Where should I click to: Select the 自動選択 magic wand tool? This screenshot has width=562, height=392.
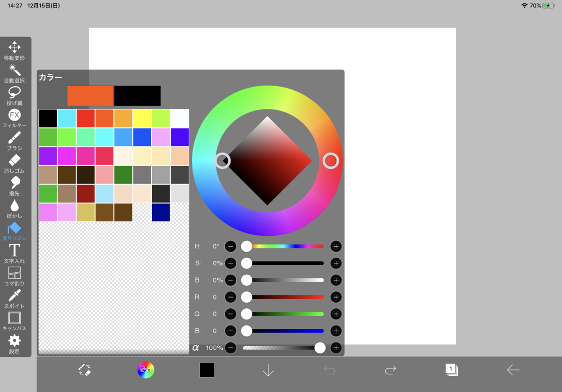[x=15, y=73]
